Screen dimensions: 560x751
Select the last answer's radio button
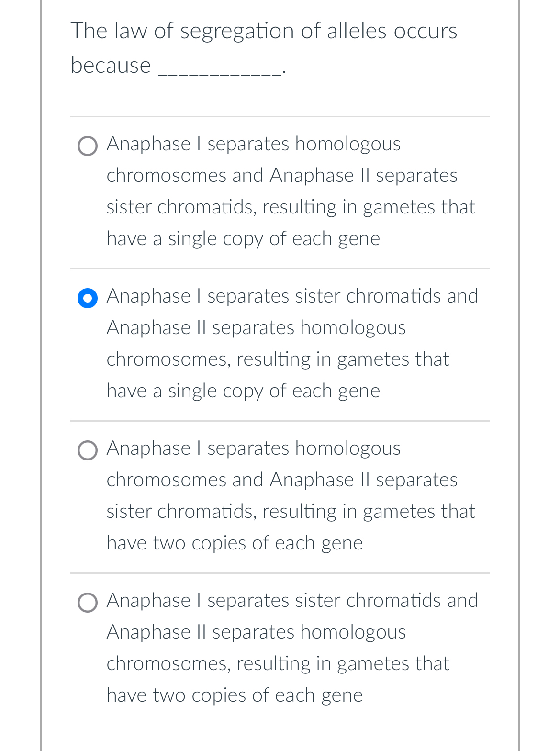click(88, 603)
